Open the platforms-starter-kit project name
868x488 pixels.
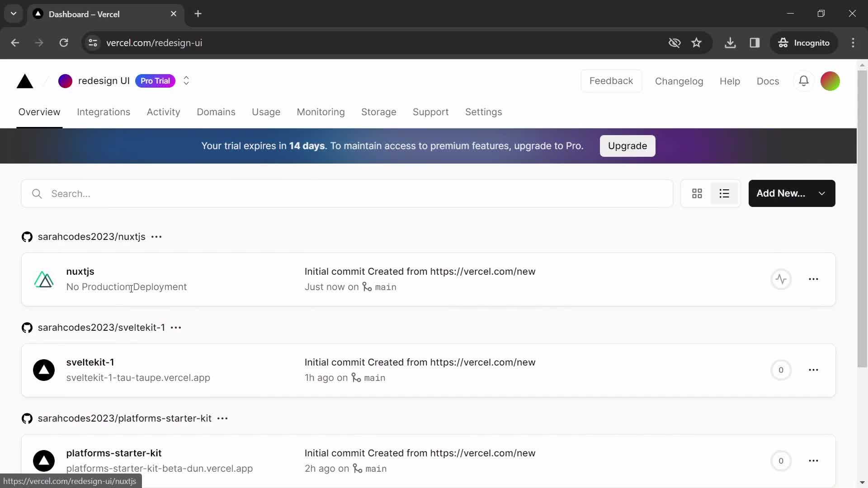114,453
